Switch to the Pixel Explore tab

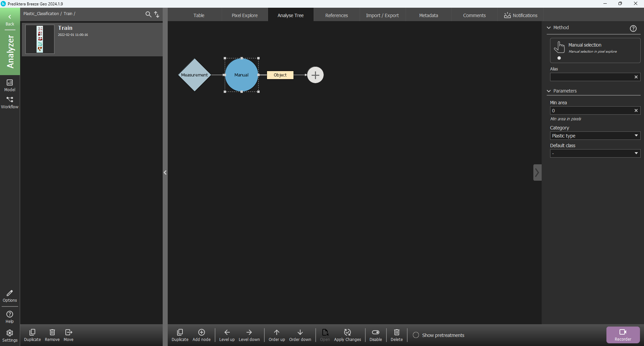[245, 15]
